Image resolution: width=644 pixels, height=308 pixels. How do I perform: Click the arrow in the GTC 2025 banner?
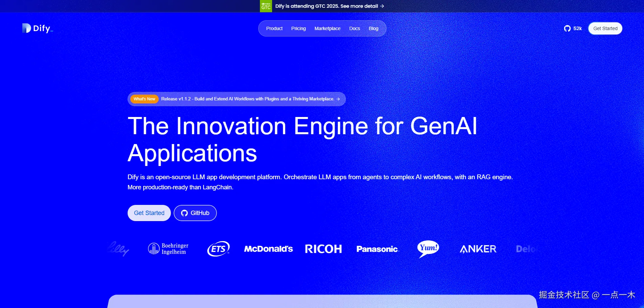click(382, 6)
